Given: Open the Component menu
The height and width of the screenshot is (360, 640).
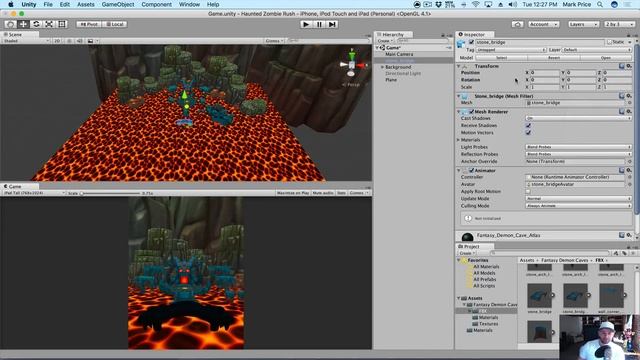Looking at the screenshot, I should pos(156,4).
